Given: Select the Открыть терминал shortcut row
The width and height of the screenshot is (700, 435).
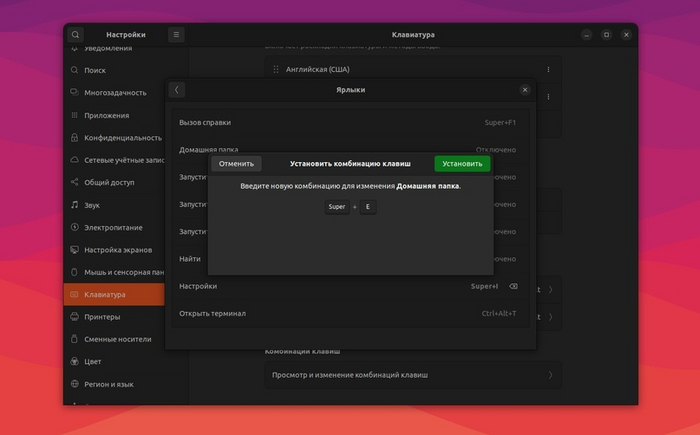Looking at the screenshot, I should pos(350,313).
